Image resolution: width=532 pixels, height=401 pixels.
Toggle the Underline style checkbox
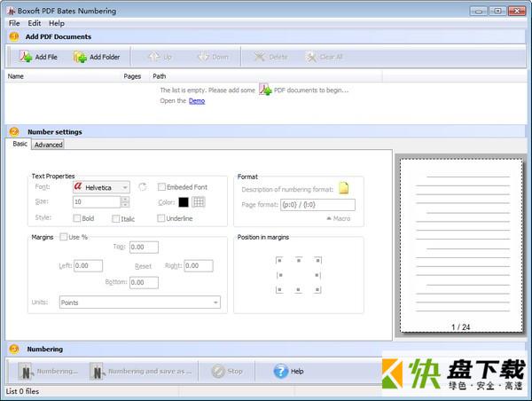point(160,218)
